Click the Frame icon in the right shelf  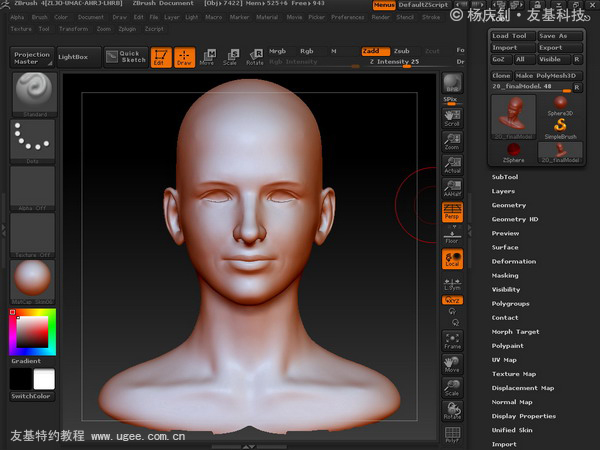tap(452, 341)
